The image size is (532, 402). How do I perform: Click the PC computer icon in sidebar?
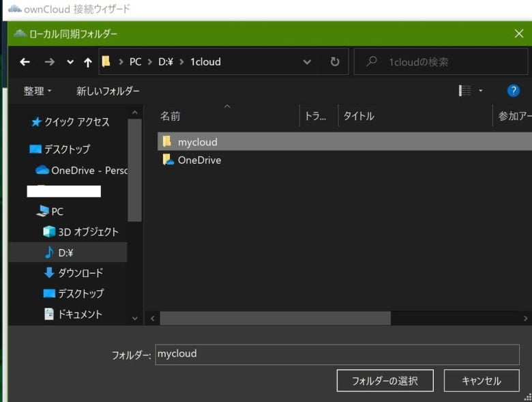click(x=43, y=211)
